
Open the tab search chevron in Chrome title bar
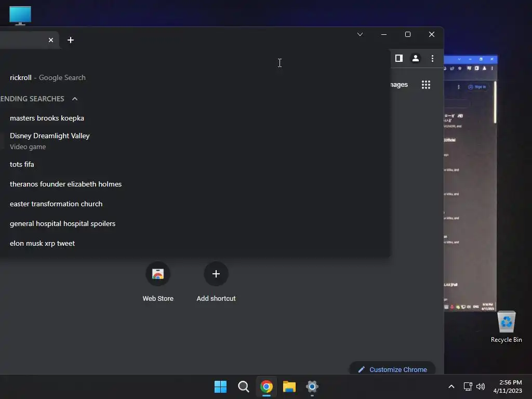[x=360, y=34]
